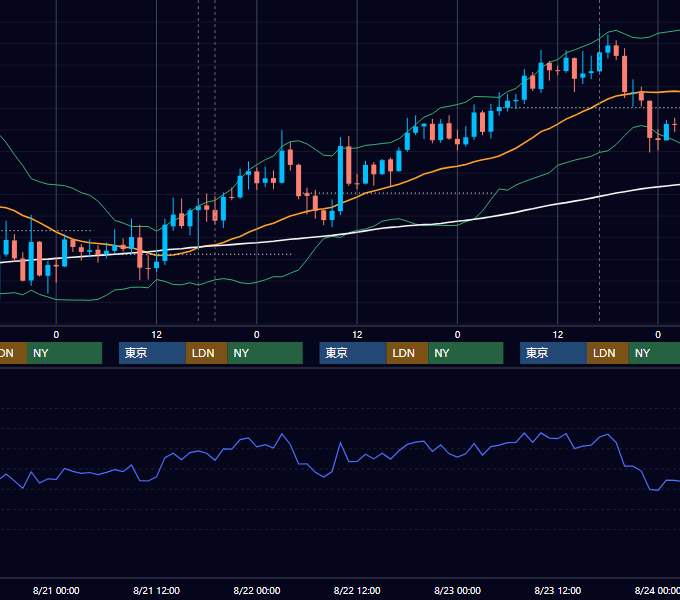Click the 8/23 12:00 date label
This screenshot has width=680, height=600.
point(558,590)
